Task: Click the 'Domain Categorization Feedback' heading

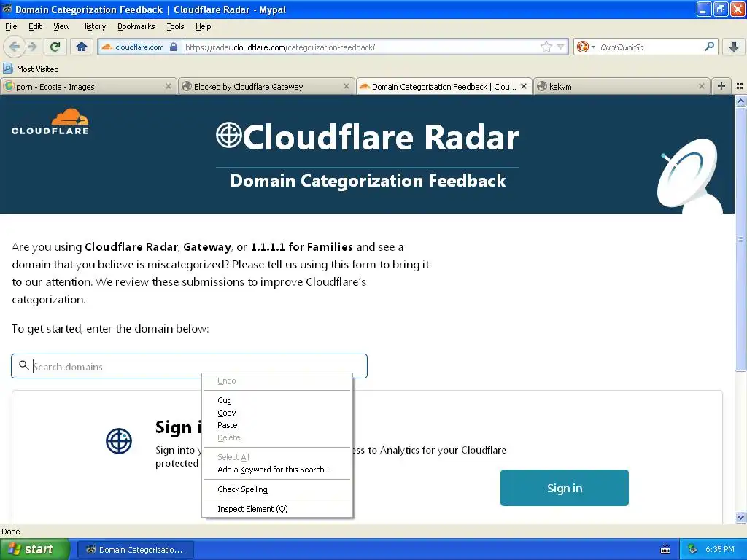Action: pos(368,181)
